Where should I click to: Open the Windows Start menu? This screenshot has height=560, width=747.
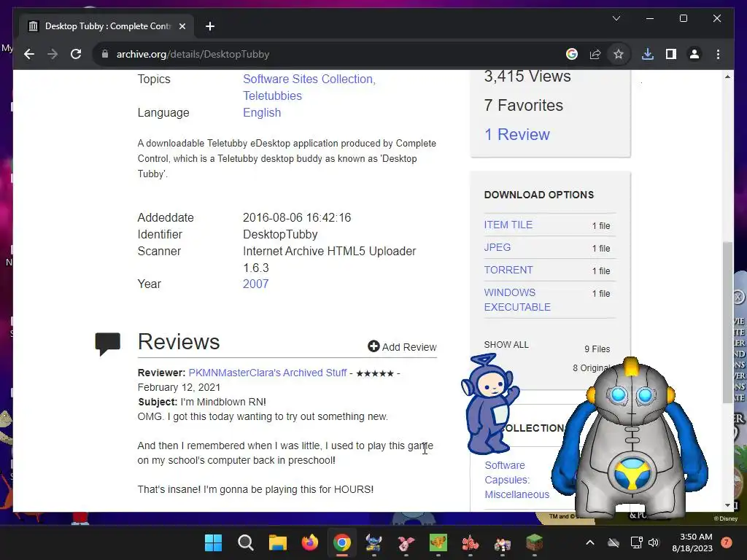pos(213,542)
